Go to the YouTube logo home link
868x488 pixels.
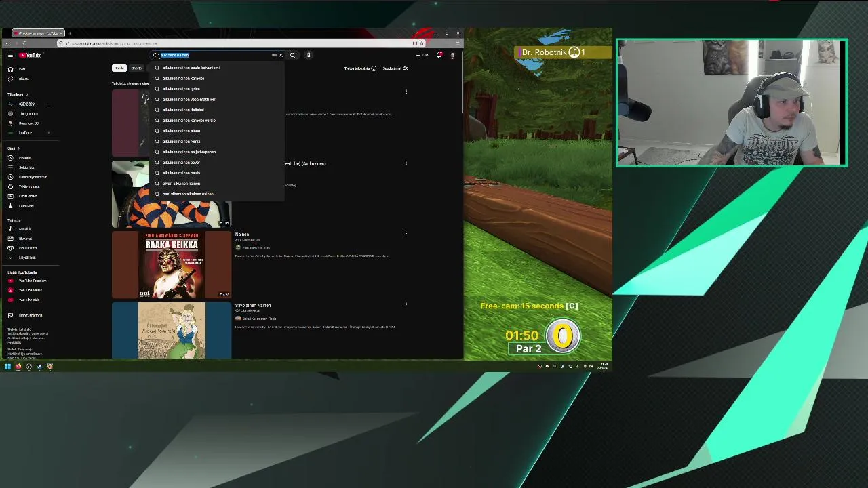click(x=30, y=55)
